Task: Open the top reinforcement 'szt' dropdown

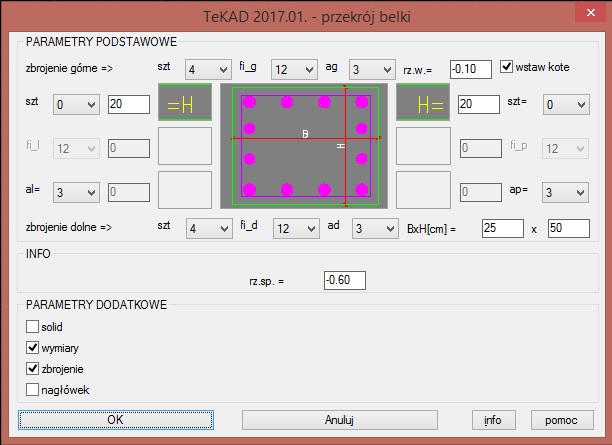Action: coord(208,69)
